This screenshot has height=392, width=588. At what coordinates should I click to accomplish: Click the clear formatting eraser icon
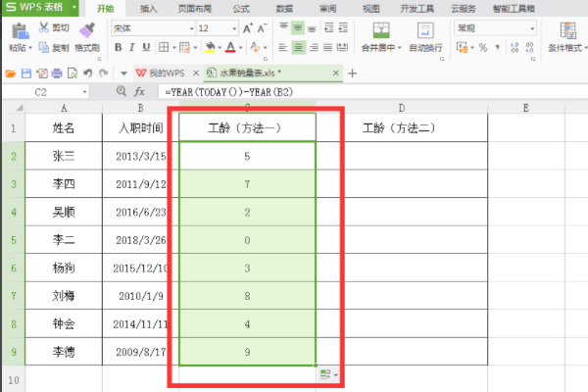point(255,47)
